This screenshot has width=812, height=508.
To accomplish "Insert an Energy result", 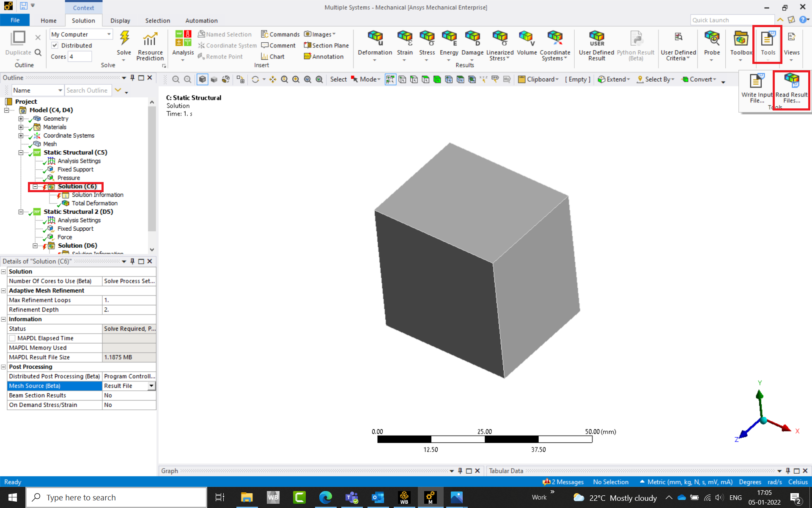I will (449, 46).
